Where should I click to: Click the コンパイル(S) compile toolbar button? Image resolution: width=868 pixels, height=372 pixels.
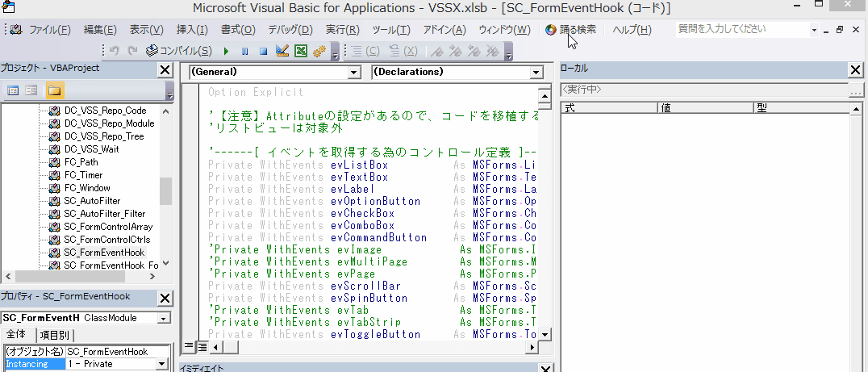[x=179, y=51]
